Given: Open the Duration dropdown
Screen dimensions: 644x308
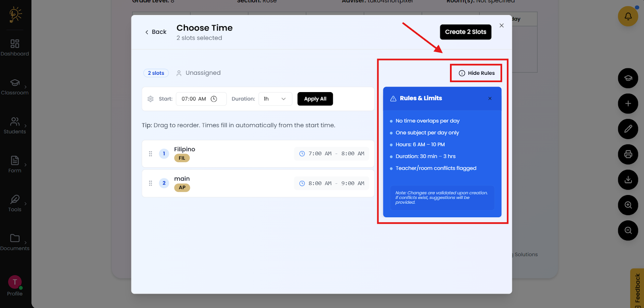Looking at the screenshot, I should tap(275, 99).
